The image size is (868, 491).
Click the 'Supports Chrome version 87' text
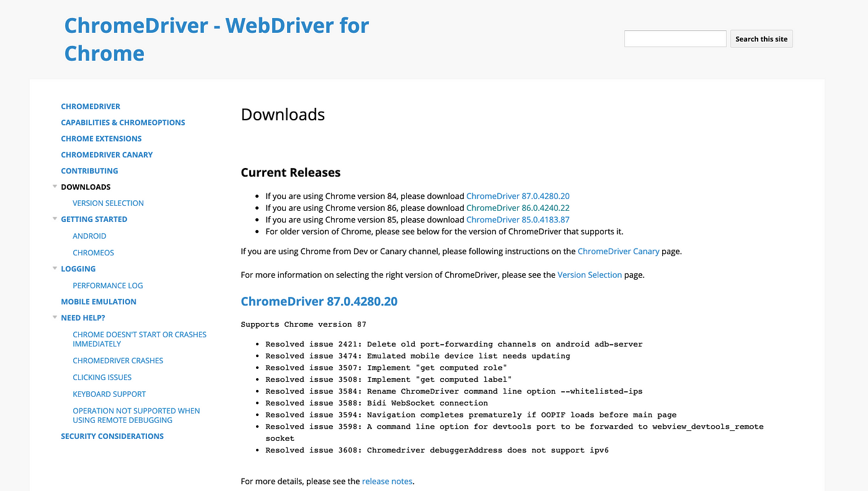(x=304, y=324)
